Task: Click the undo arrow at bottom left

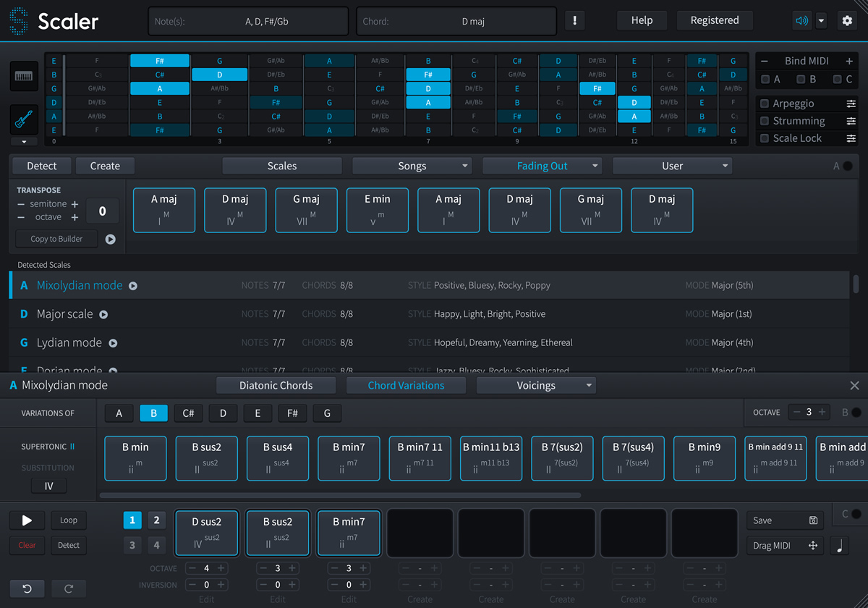Action: 27,588
